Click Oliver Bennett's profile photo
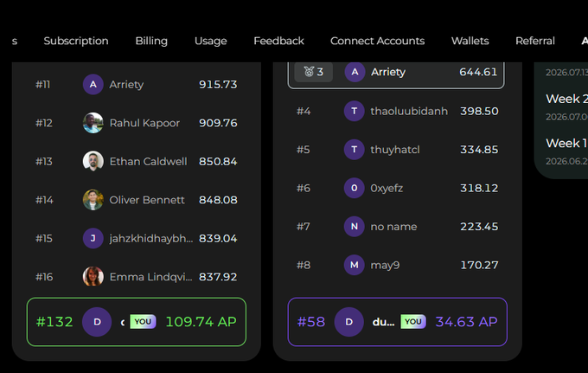Viewport: 588px width, 373px height. pos(93,200)
